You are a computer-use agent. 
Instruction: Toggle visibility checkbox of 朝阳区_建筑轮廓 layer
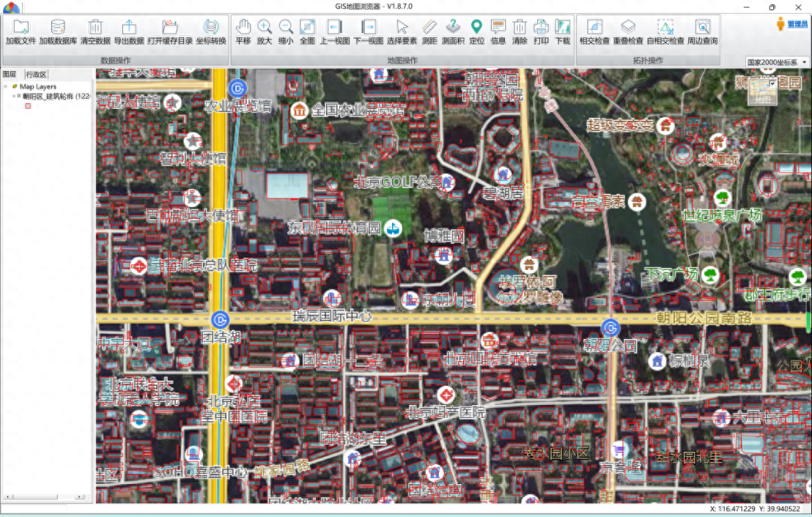19,96
